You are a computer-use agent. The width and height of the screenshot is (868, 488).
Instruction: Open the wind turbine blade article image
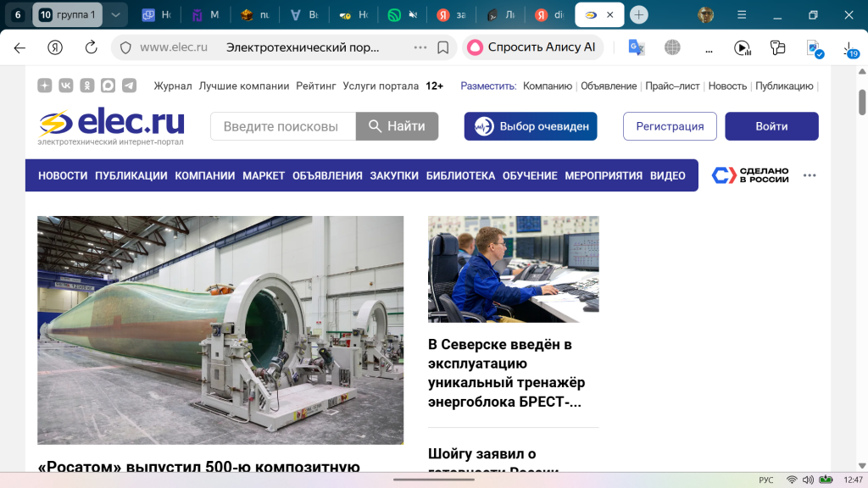(x=220, y=330)
